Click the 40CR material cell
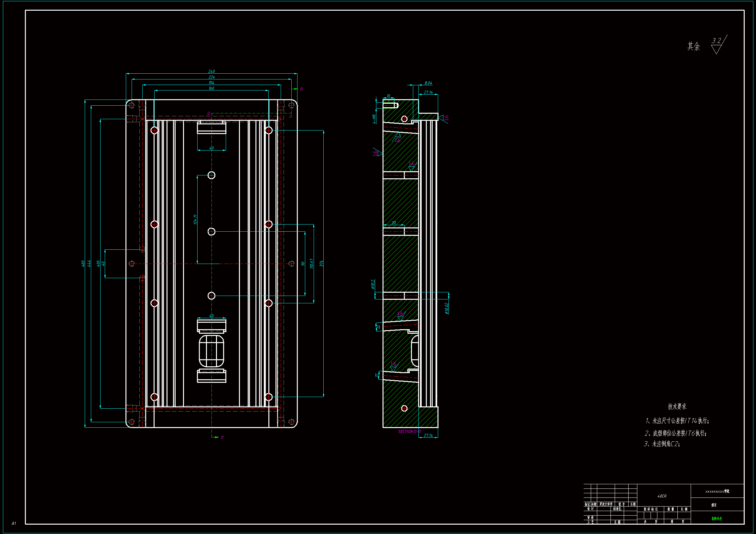This screenshot has width=756, height=534. point(662,496)
